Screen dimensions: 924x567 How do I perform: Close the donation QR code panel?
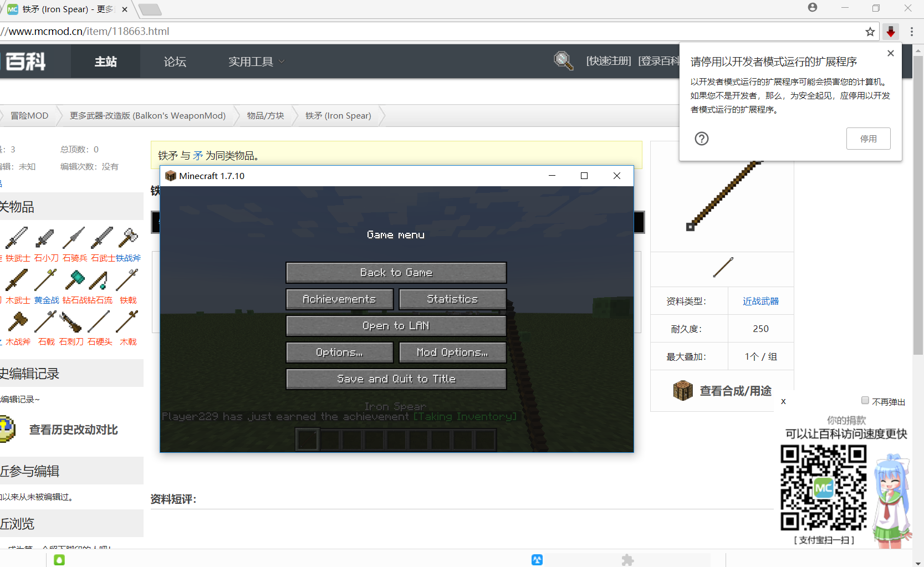(783, 401)
